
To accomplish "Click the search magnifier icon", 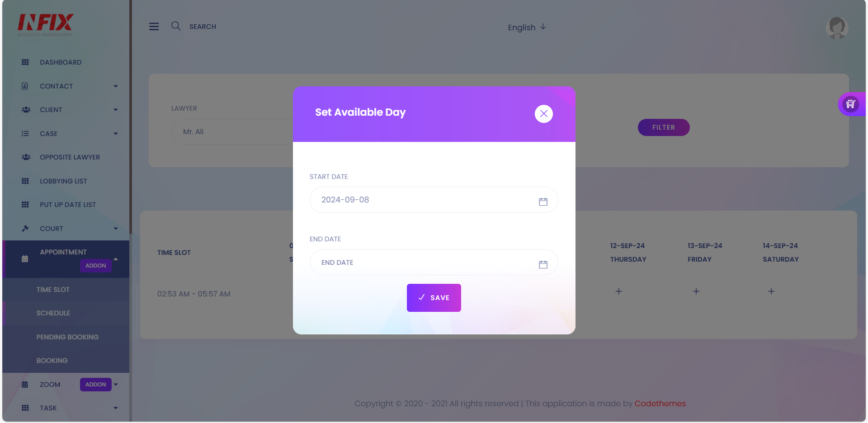I will click(x=176, y=26).
